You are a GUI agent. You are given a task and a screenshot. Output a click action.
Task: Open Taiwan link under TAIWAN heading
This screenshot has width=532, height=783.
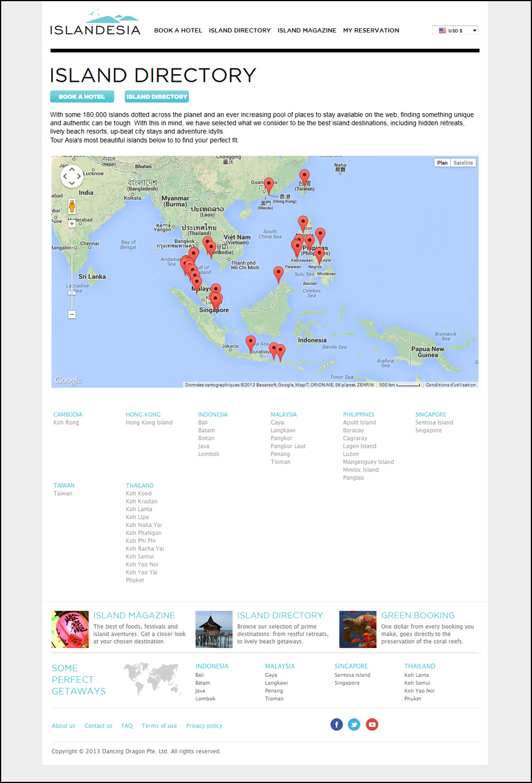click(63, 494)
